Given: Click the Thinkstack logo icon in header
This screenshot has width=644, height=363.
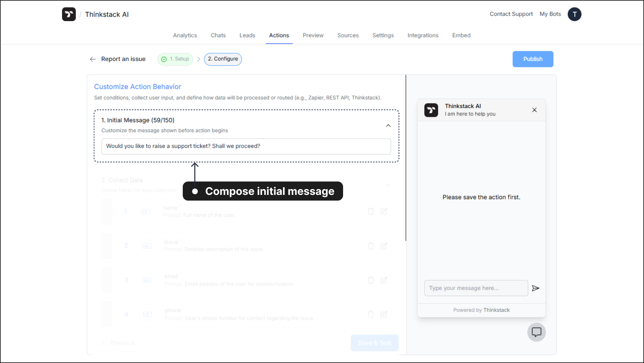Looking at the screenshot, I should [69, 14].
